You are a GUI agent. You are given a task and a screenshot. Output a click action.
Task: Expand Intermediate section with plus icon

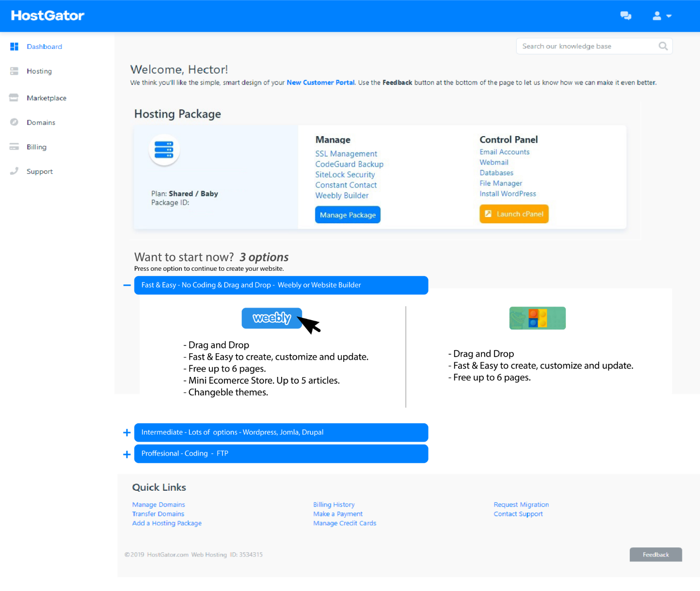[x=127, y=433]
